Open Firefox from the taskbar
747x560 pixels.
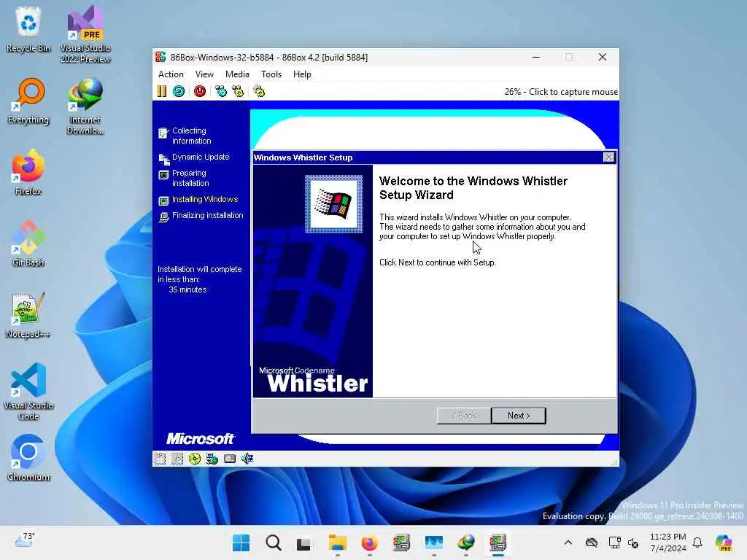(369, 542)
